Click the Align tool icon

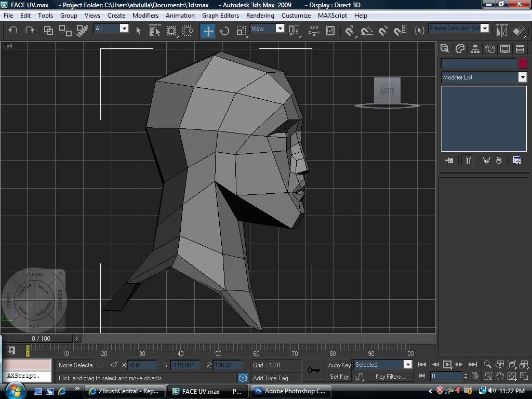(519, 31)
